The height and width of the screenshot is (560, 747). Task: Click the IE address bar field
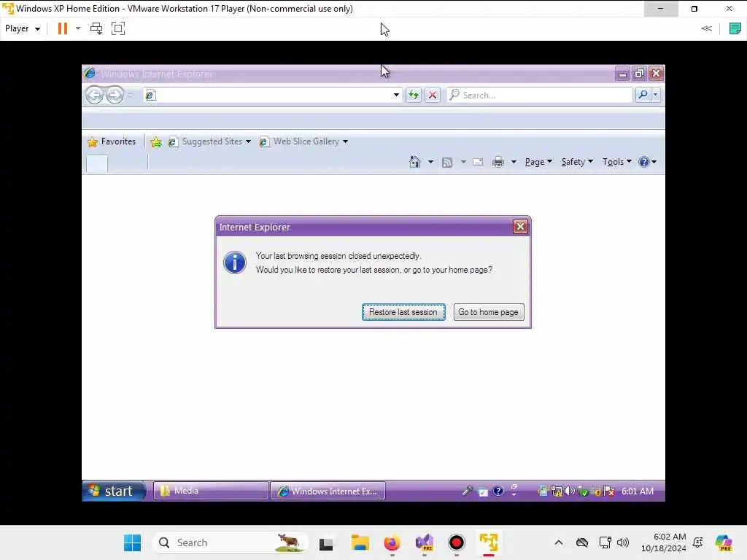point(273,96)
